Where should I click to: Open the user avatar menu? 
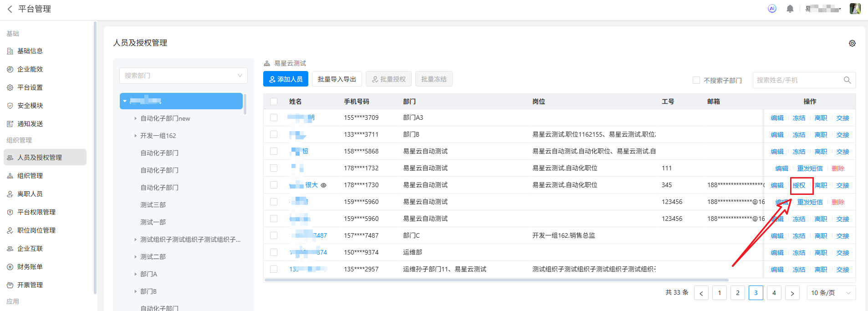tap(855, 9)
